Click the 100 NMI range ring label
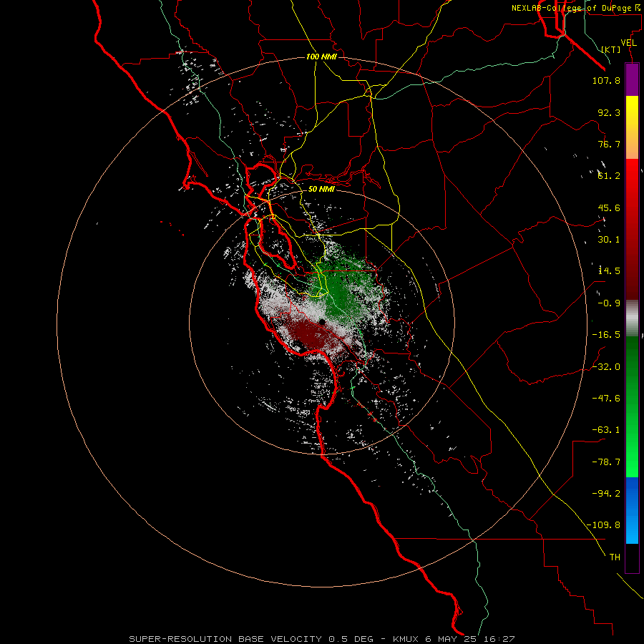Screen dimensions: 644x644 (321, 57)
